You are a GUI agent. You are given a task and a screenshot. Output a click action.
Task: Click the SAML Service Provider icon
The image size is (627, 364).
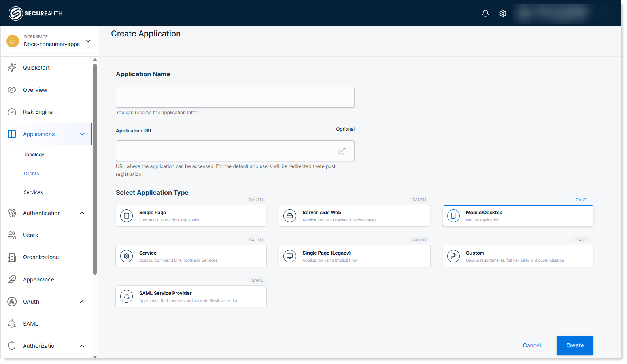point(127,296)
